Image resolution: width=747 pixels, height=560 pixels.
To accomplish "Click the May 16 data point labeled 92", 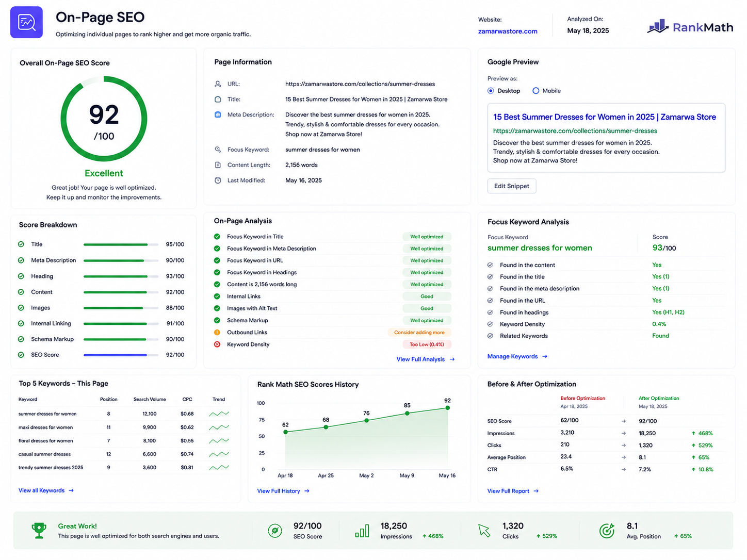I will 448,408.
